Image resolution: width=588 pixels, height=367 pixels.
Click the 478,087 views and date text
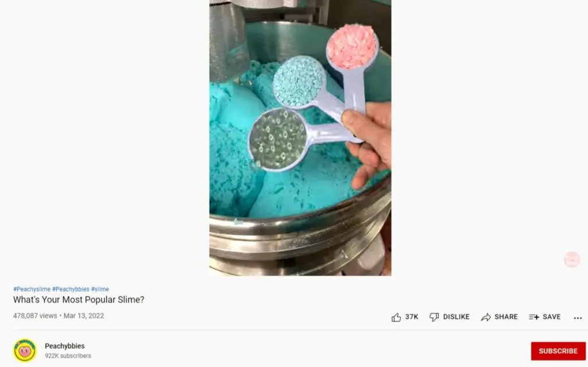[x=59, y=315]
